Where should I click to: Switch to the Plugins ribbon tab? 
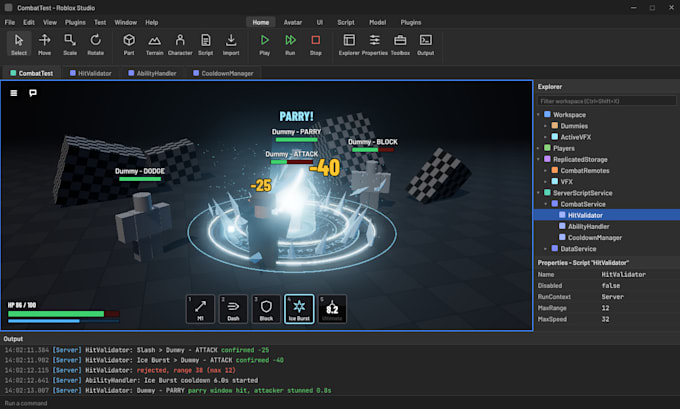411,22
